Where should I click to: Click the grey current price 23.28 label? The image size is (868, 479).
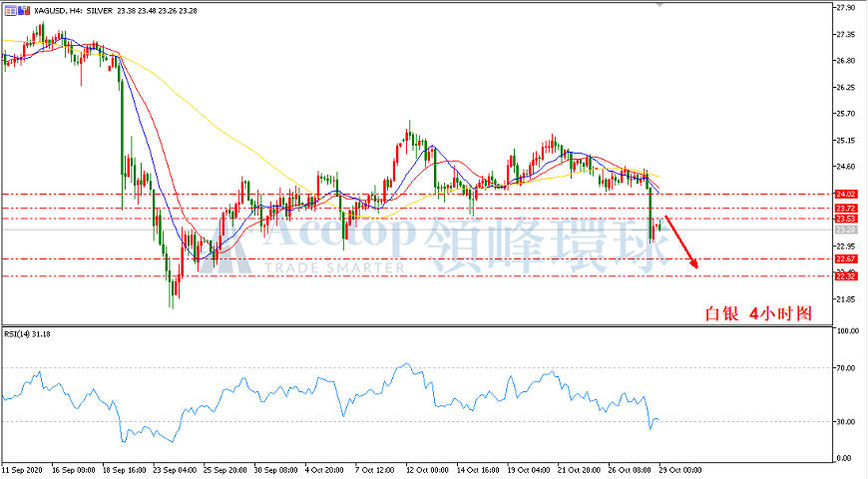tap(845, 230)
